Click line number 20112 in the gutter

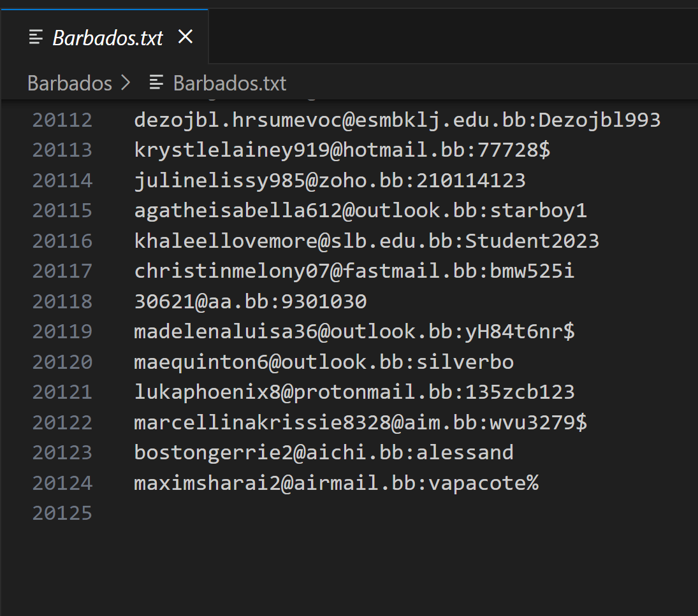tap(62, 120)
